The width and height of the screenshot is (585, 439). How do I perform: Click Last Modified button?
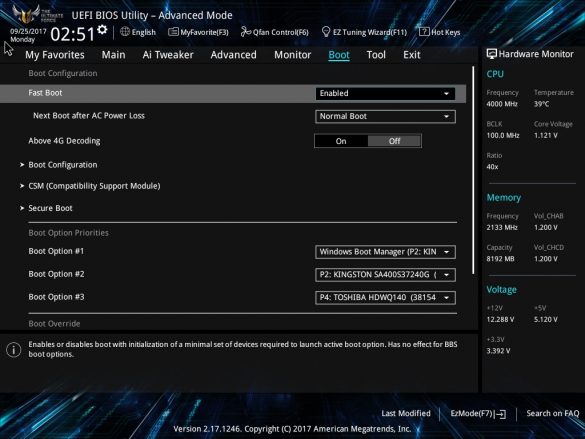point(406,413)
